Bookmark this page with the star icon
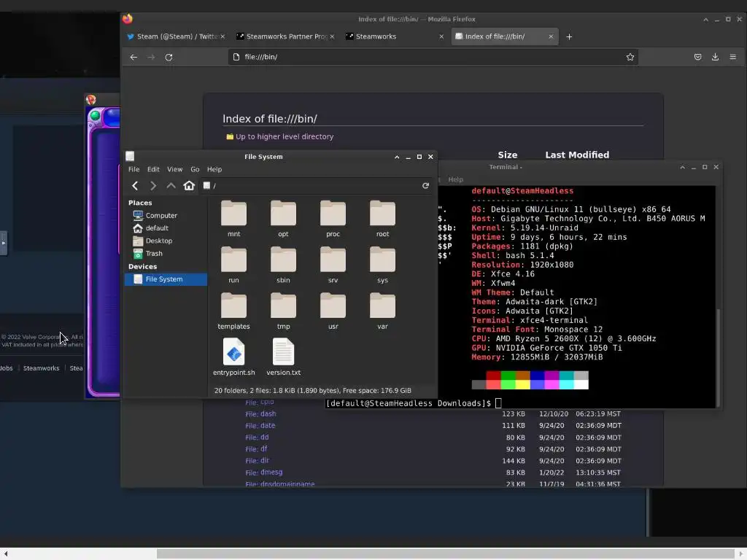Viewport: 747px width, 560px height. (630, 57)
